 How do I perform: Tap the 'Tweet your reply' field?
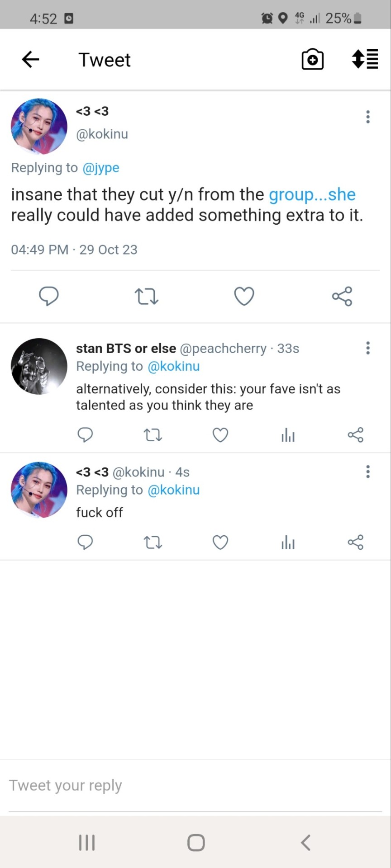(195, 786)
